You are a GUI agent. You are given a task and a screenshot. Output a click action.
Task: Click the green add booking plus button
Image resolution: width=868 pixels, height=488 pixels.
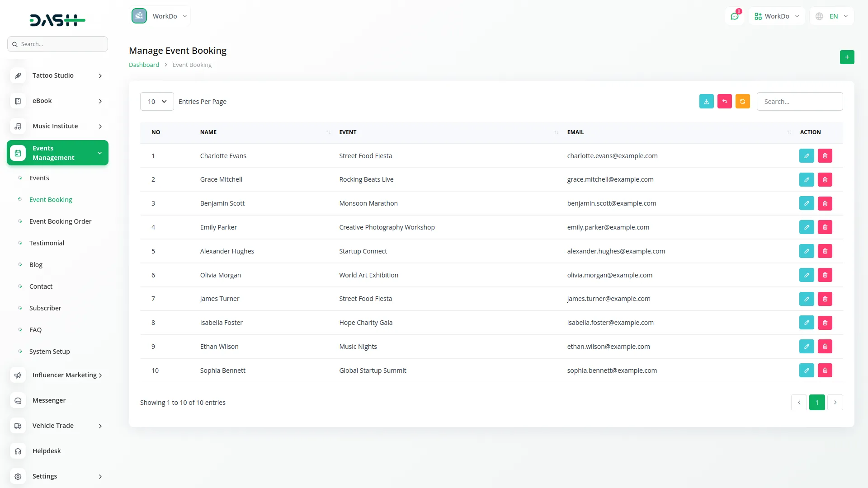coord(847,57)
